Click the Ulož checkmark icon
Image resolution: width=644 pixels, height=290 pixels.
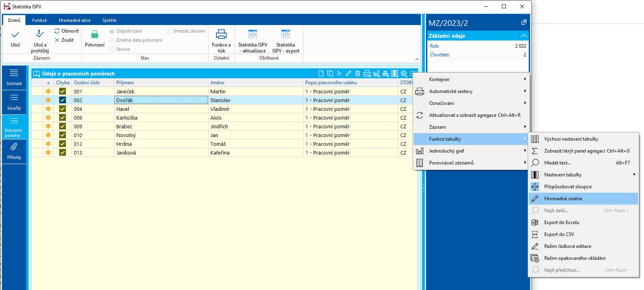pos(15,36)
